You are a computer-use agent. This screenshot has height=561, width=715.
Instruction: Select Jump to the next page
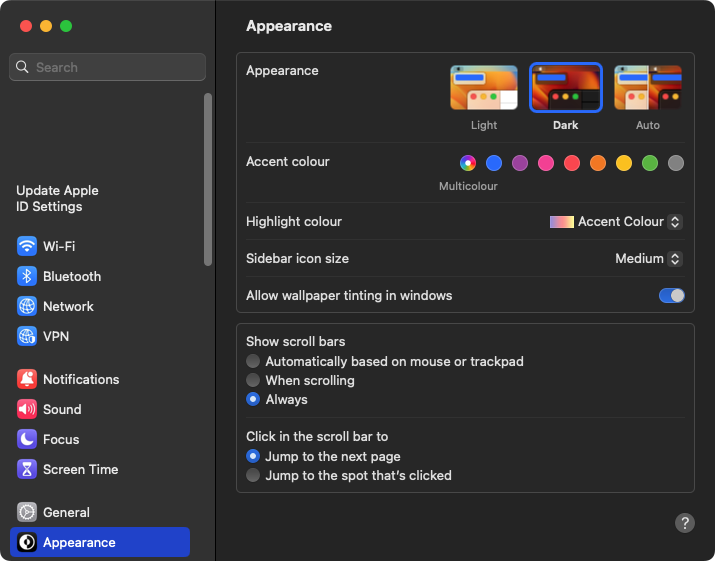pyautogui.click(x=253, y=456)
